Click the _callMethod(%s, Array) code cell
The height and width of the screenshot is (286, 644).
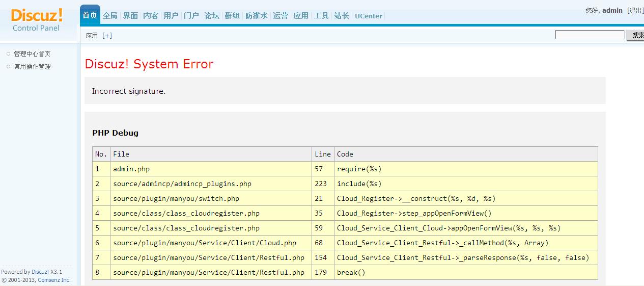466,243
